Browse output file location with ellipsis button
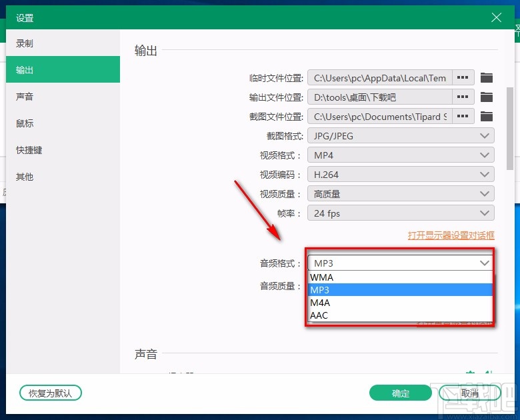The image size is (520, 420). (463, 97)
